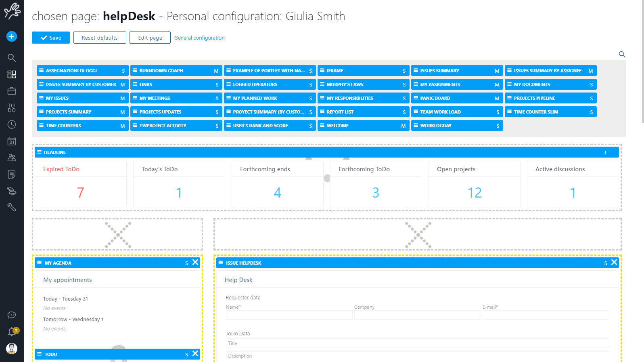Open user avatar profile in sidebar
The width and height of the screenshot is (644, 362).
(x=12, y=348)
